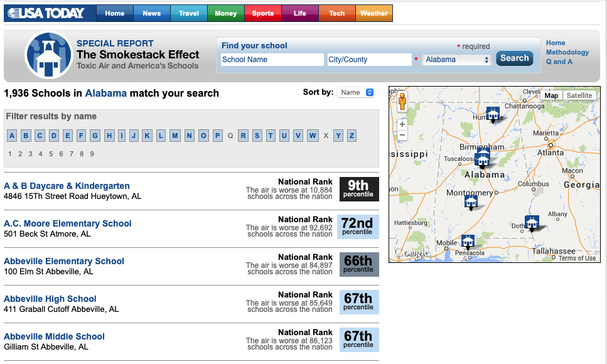Filter results by letter C
607x364 pixels.
[x=40, y=136]
